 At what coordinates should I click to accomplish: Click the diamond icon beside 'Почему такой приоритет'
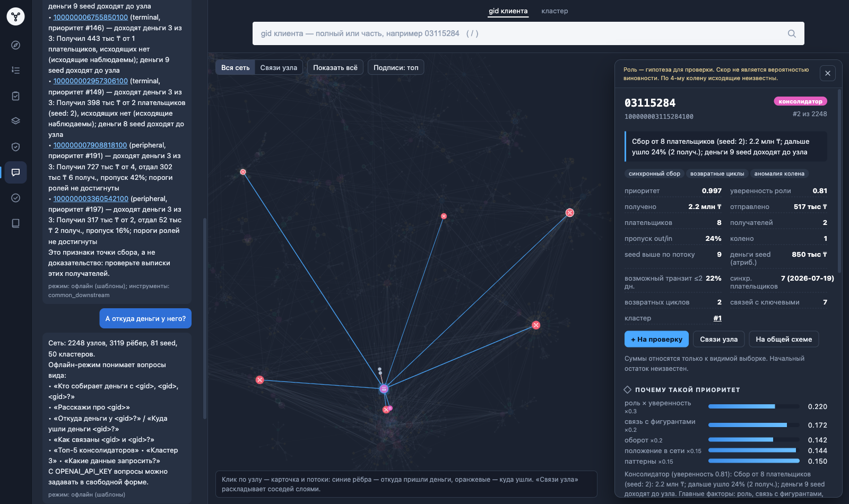pos(628,389)
